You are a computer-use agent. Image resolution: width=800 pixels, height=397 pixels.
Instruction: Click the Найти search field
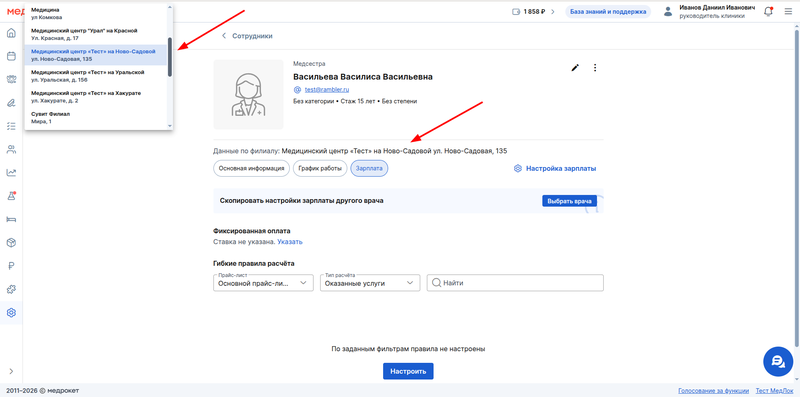pyautogui.click(x=515, y=283)
